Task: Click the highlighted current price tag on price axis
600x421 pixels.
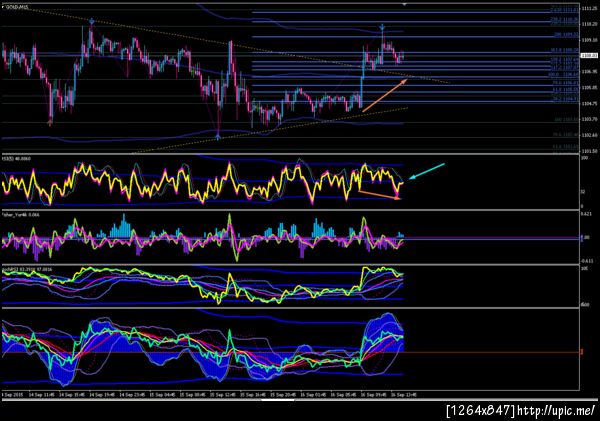Action: (x=589, y=56)
